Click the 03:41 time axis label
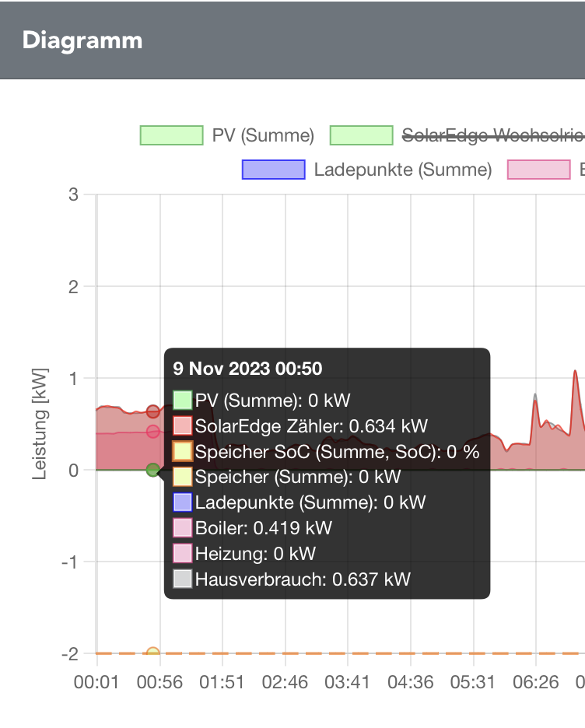 click(347, 682)
